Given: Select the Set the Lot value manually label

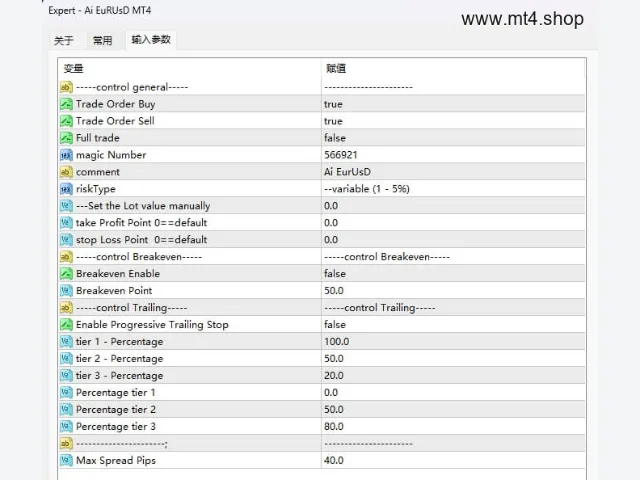Looking at the screenshot, I should point(143,206).
